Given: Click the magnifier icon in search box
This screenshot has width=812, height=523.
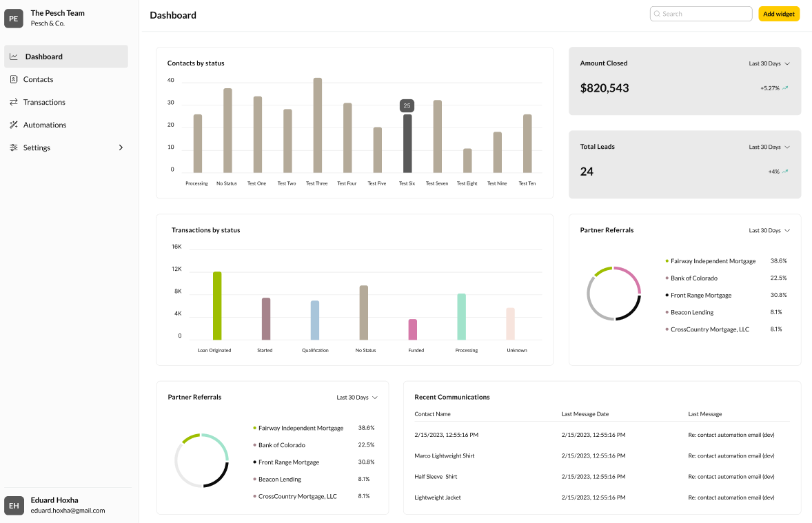Looking at the screenshot, I should point(657,14).
